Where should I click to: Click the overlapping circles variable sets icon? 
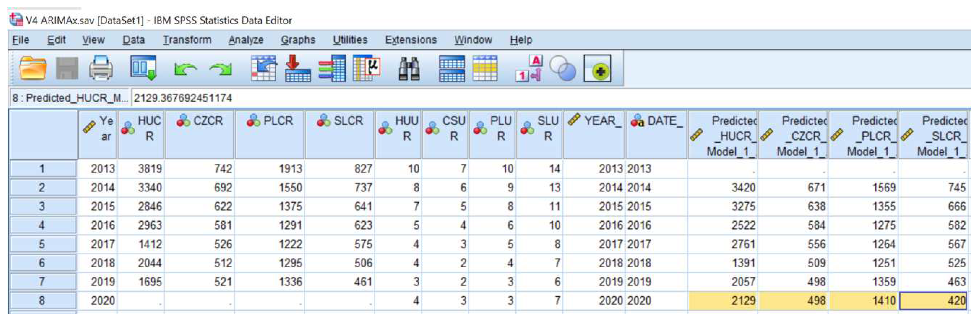[x=563, y=69]
